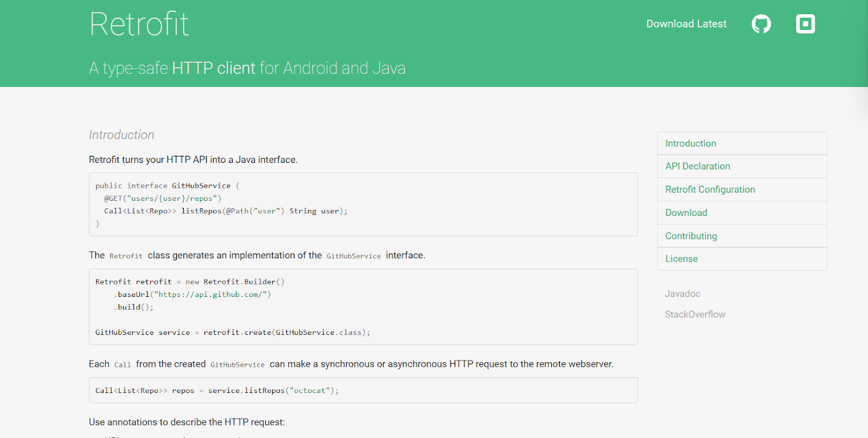
Task: Click the Introduction section heading
Action: (x=122, y=135)
